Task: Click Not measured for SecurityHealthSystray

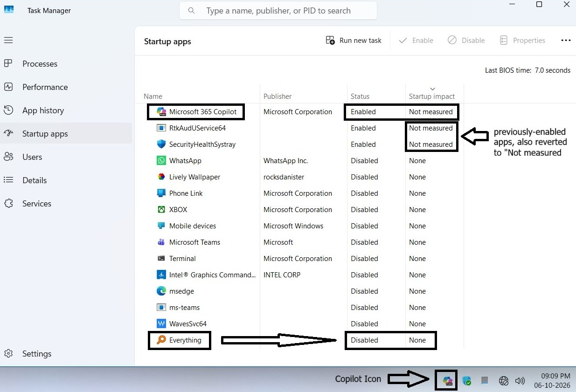Action: pyautogui.click(x=431, y=144)
